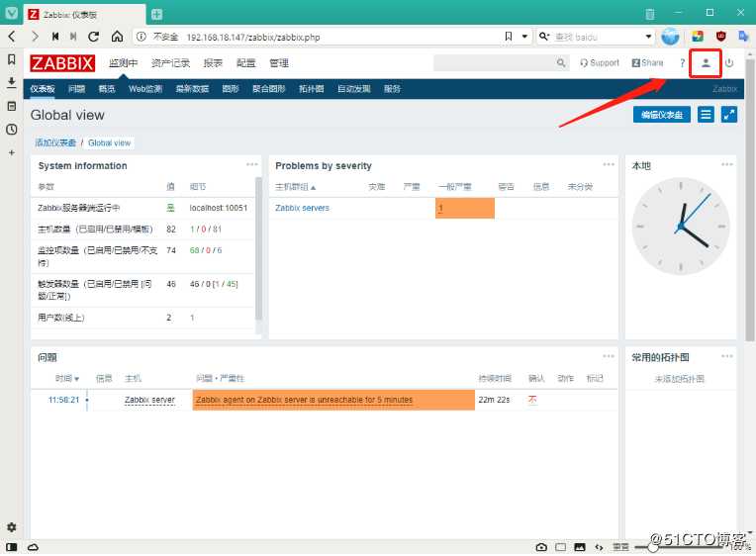Sort by 主机群组 column header

(295, 187)
